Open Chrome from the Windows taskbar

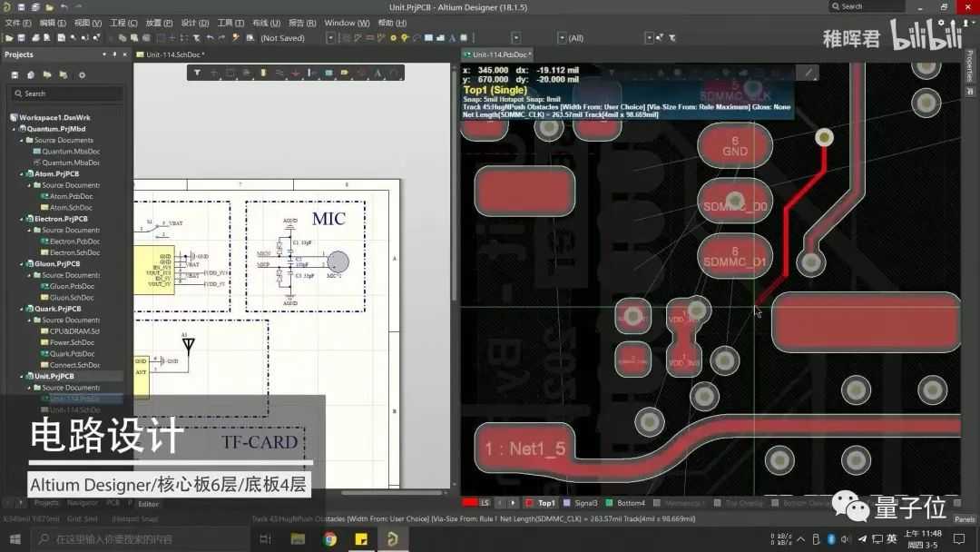(x=329, y=539)
